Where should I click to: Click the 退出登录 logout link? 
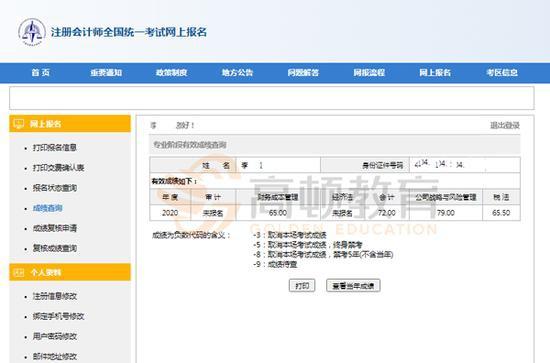coord(505,125)
